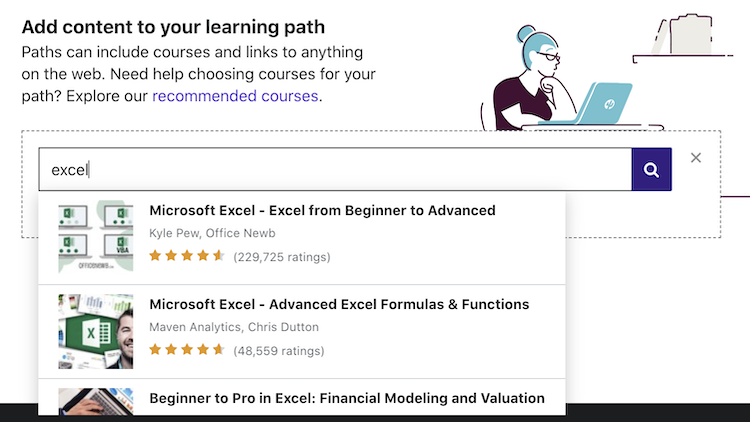Image resolution: width=750 pixels, height=422 pixels.
Task: Pick "Beginner to Pro in Excel" suggestion
Action: pyautogui.click(x=347, y=398)
